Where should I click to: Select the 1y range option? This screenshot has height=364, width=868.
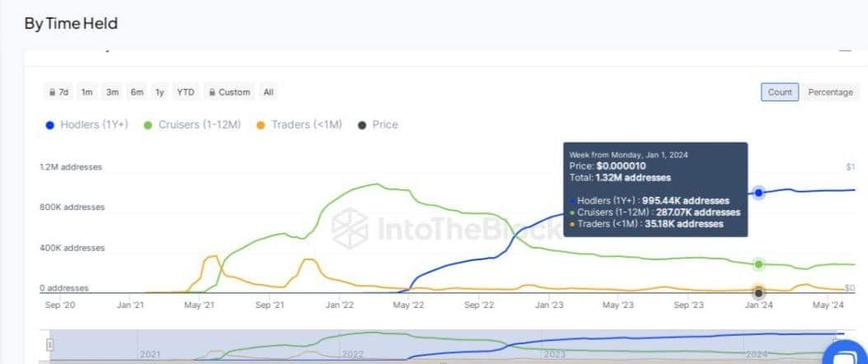click(160, 92)
